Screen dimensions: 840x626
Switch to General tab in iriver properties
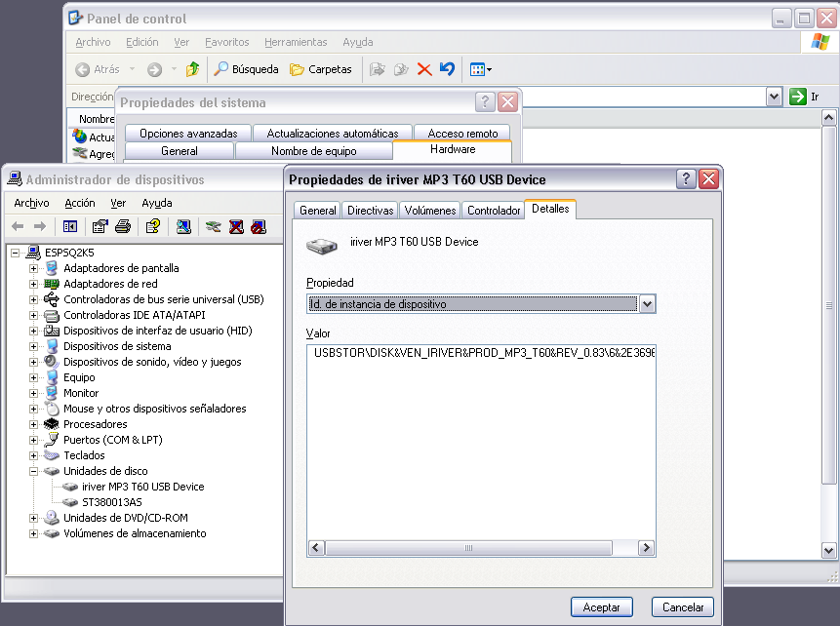[x=318, y=211]
